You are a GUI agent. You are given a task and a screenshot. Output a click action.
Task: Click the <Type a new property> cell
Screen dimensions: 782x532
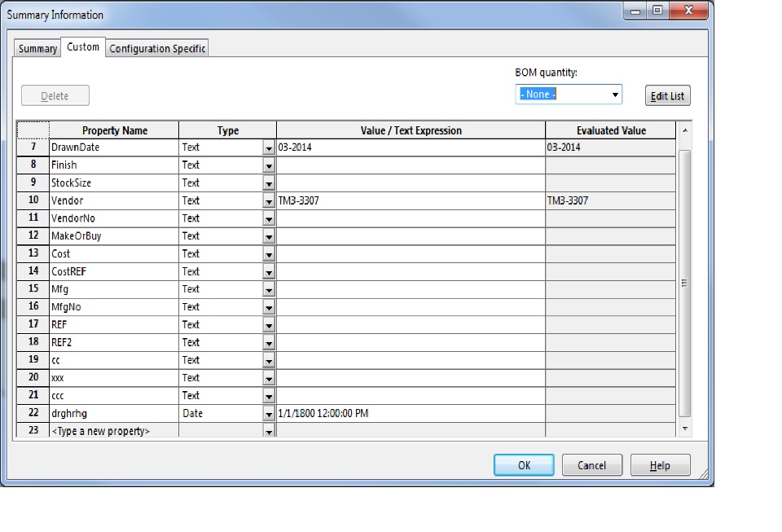(x=114, y=430)
